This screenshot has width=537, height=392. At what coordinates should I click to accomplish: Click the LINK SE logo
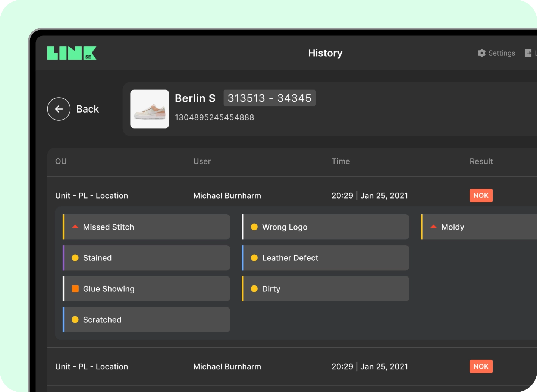72,53
